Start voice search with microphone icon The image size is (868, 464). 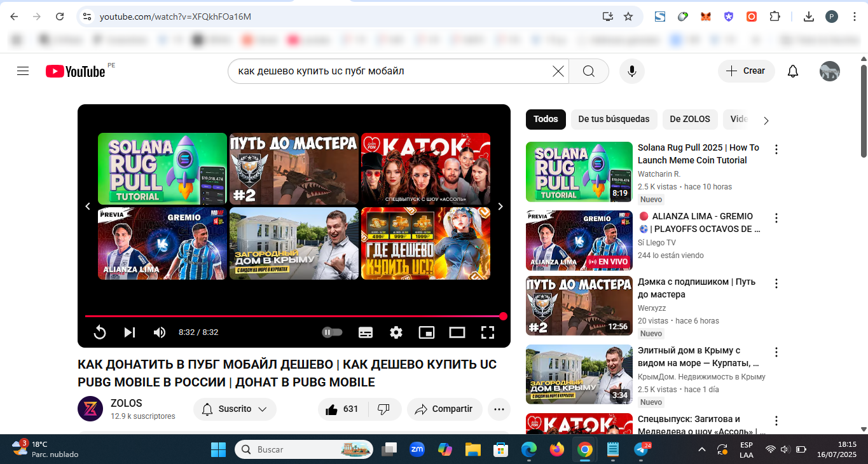tap(632, 71)
